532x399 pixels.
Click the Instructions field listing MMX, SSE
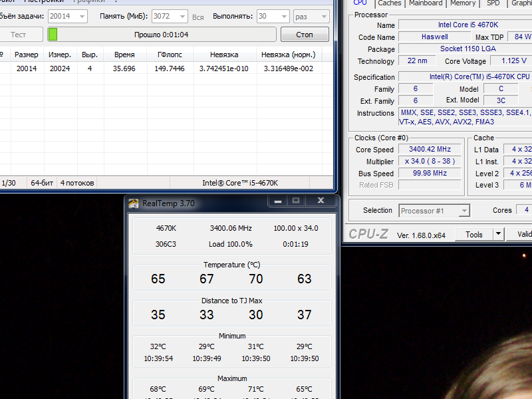point(465,117)
